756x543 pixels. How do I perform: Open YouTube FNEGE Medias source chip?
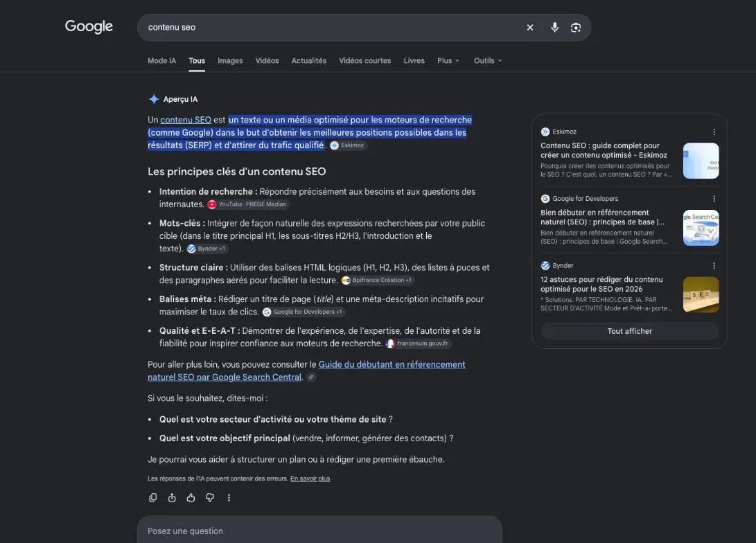point(248,204)
